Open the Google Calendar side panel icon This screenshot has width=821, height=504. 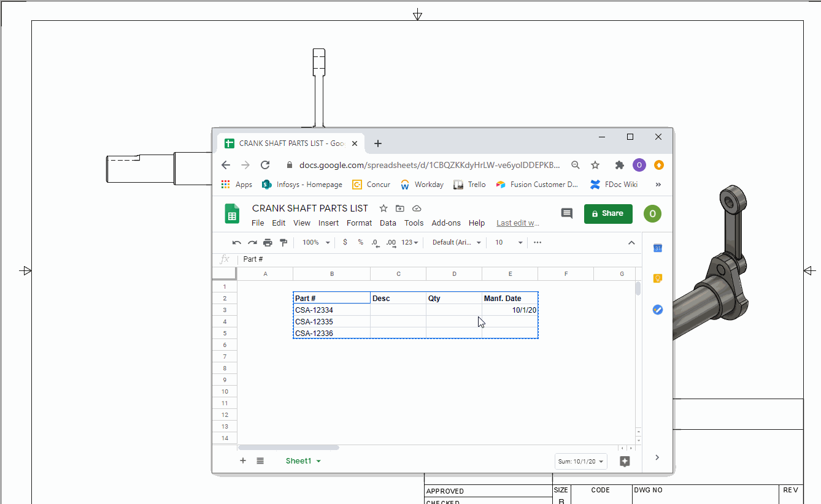pos(657,248)
